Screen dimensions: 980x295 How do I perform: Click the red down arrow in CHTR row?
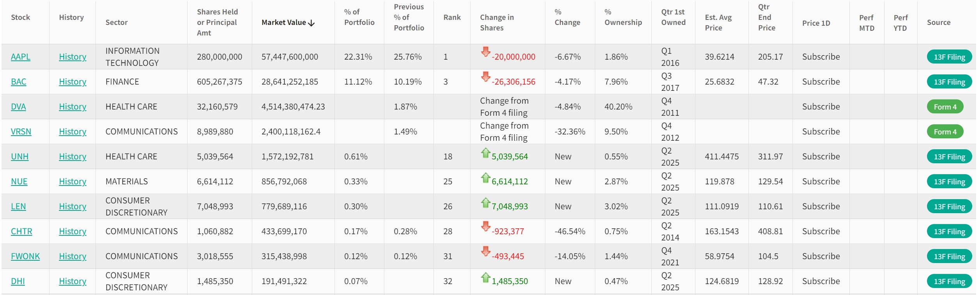485,226
